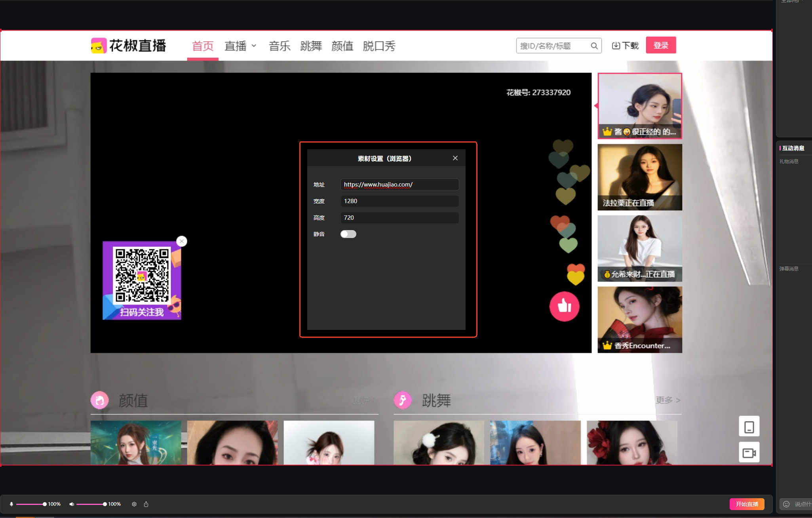Dismiss the QR code popup

coord(182,241)
